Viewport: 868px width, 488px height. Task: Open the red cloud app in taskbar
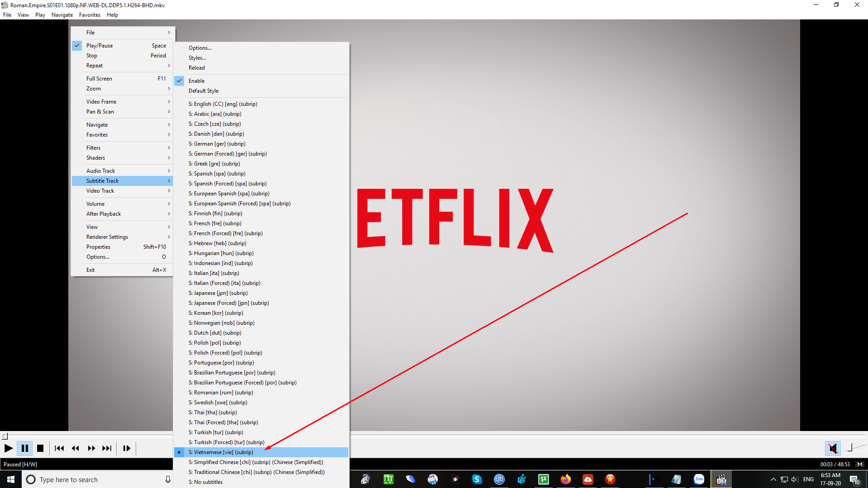[x=588, y=479]
